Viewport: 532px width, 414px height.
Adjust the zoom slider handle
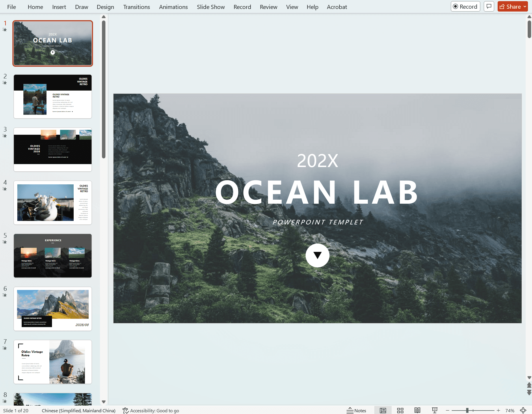click(x=467, y=411)
